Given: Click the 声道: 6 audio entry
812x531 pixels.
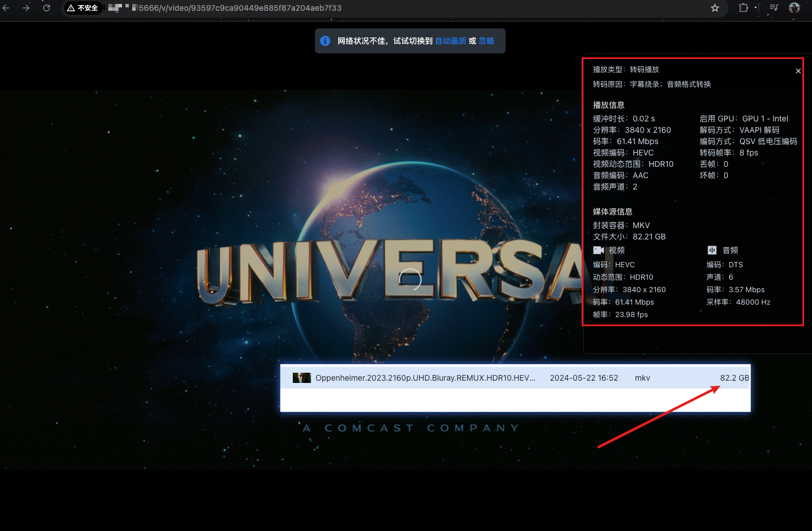Looking at the screenshot, I should (x=720, y=277).
